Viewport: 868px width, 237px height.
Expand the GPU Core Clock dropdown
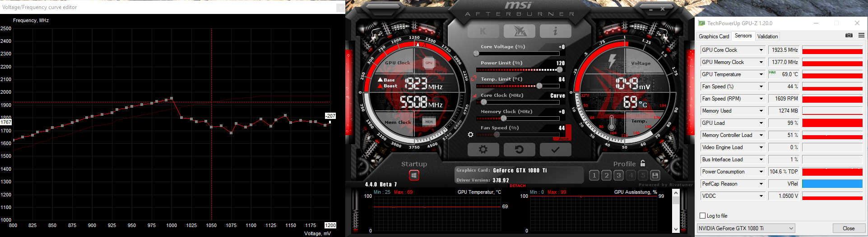[x=761, y=50]
